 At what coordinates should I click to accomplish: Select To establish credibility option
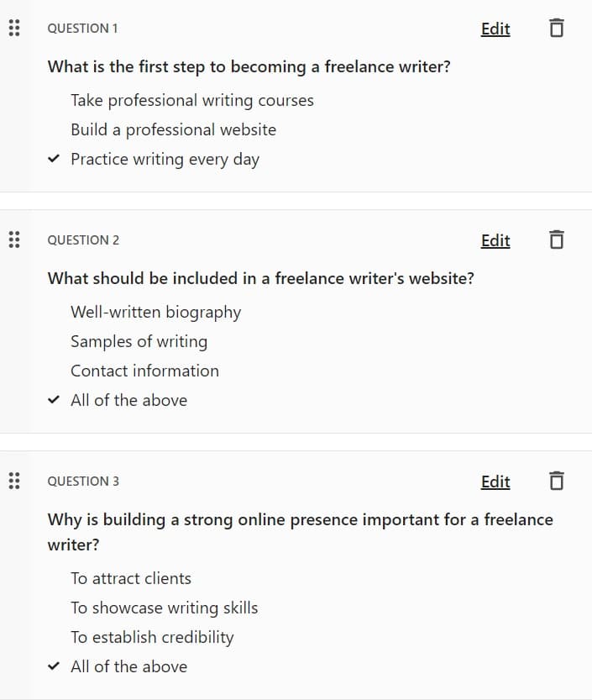(152, 638)
